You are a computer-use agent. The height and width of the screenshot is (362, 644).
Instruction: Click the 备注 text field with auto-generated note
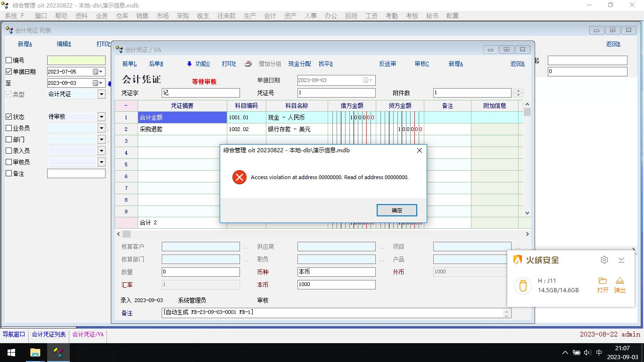(332, 313)
